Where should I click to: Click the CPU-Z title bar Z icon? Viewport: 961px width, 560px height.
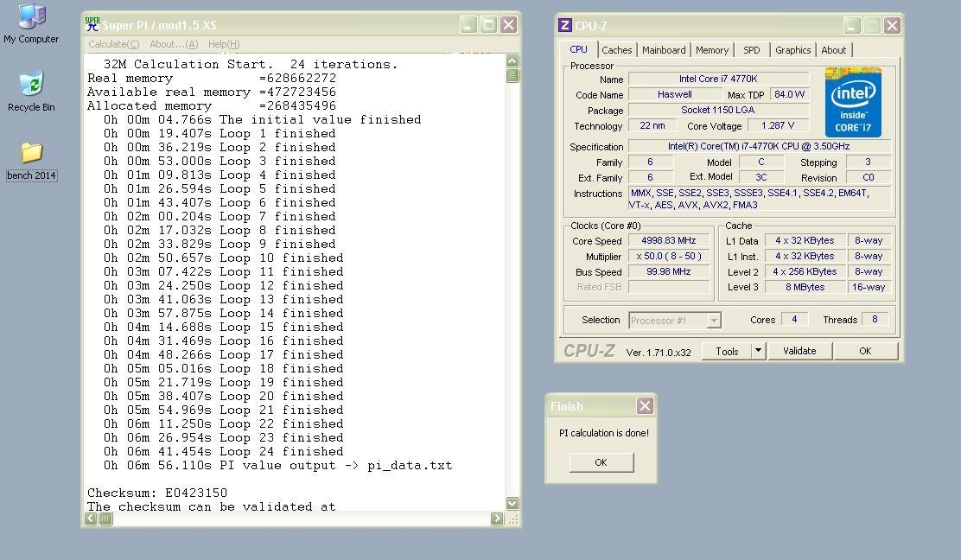point(564,25)
